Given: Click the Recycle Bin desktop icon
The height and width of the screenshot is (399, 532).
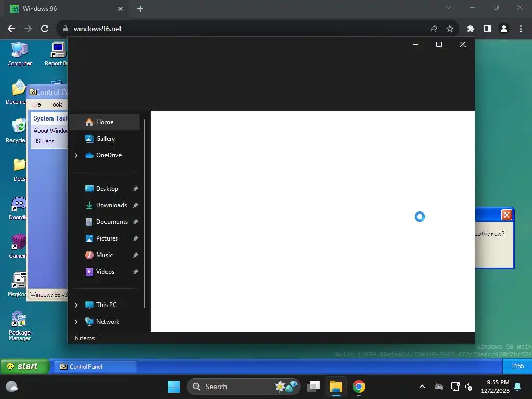Looking at the screenshot, I should tap(16, 131).
